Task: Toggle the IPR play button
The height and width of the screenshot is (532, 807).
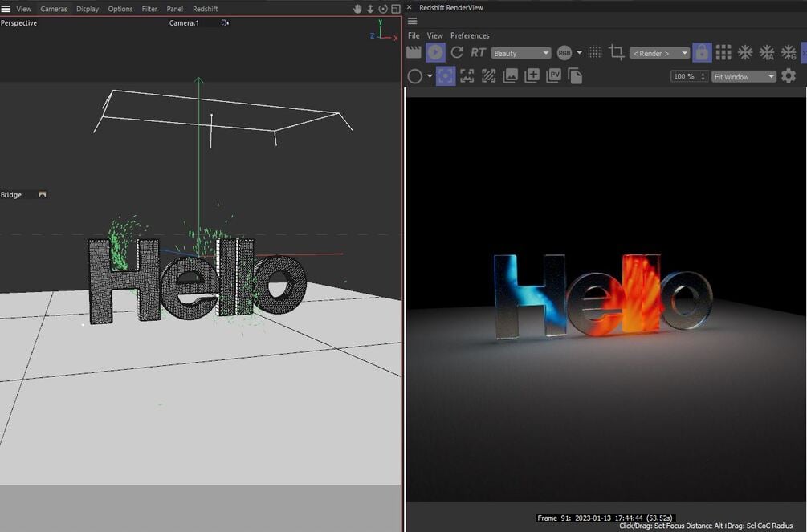Action: pyautogui.click(x=435, y=52)
